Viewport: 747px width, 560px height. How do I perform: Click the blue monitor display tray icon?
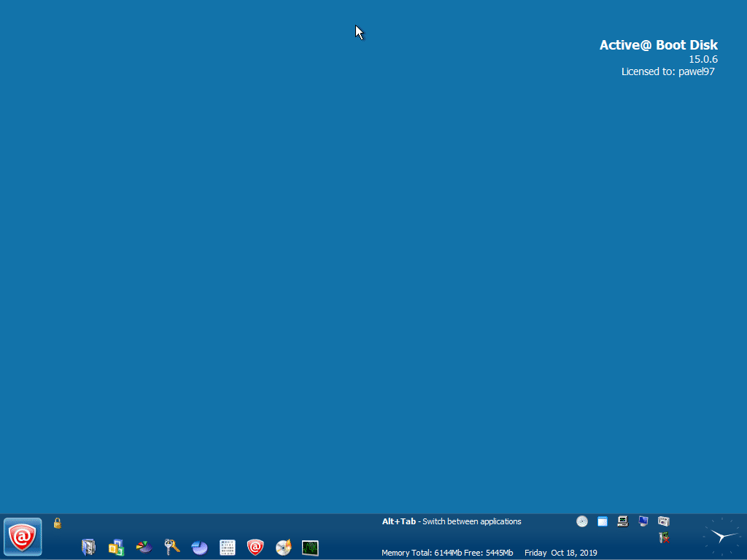coord(643,521)
